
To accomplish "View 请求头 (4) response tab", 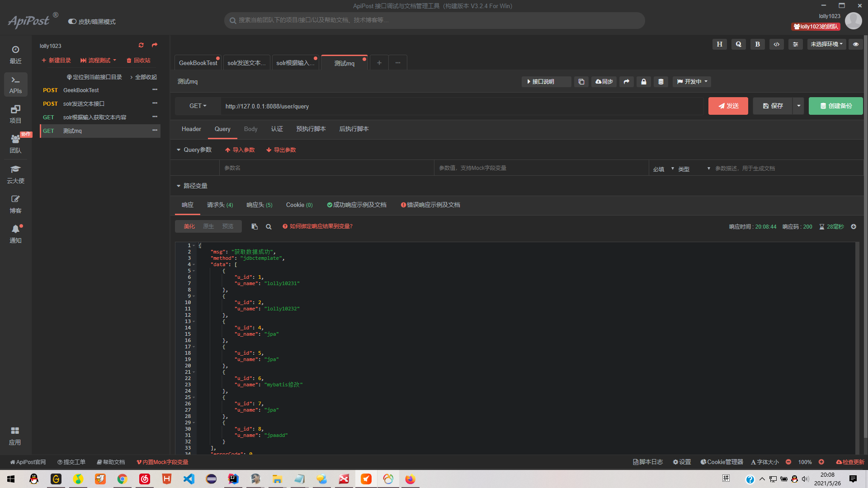I will click(220, 205).
